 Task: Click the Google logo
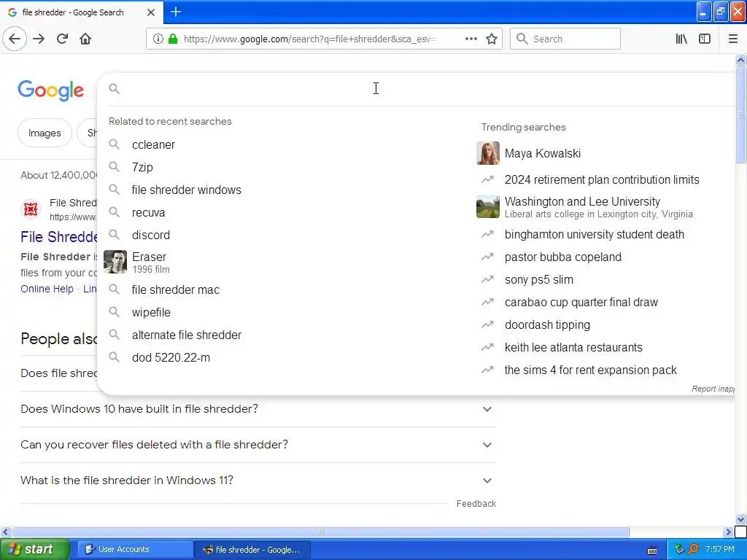pos(51,90)
